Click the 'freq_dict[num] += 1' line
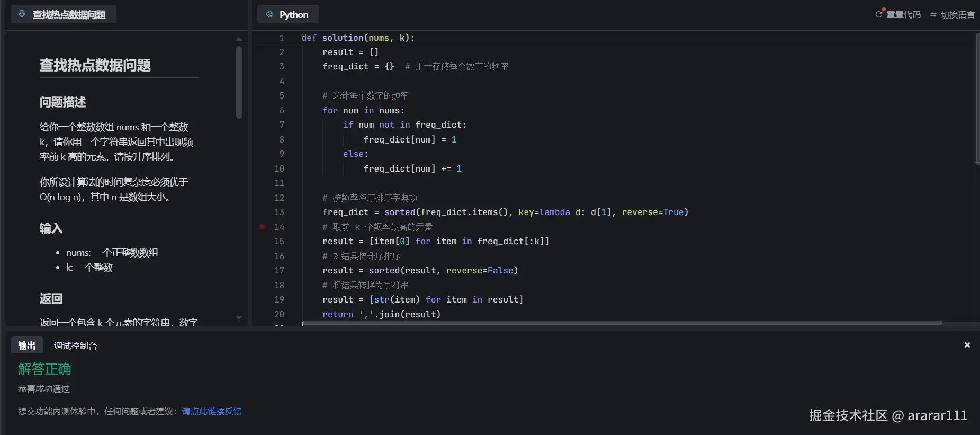Image resolution: width=980 pixels, height=435 pixels. pyautogui.click(x=412, y=168)
